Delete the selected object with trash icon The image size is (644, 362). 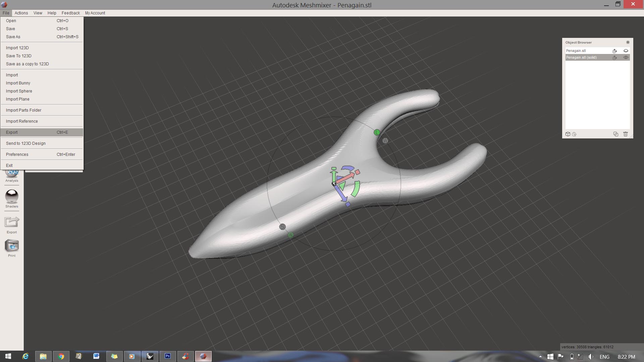tap(625, 134)
